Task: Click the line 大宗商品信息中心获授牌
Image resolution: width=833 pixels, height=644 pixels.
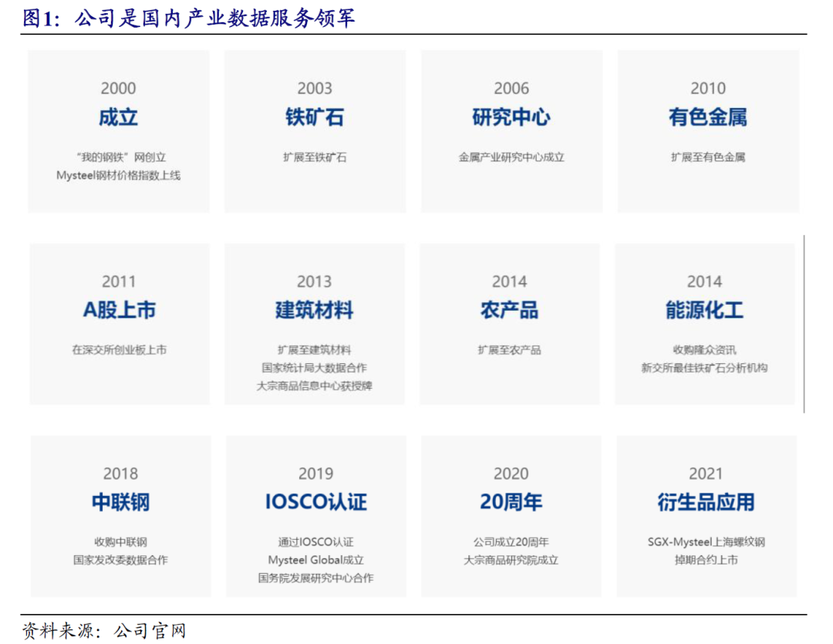Action: [x=314, y=386]
